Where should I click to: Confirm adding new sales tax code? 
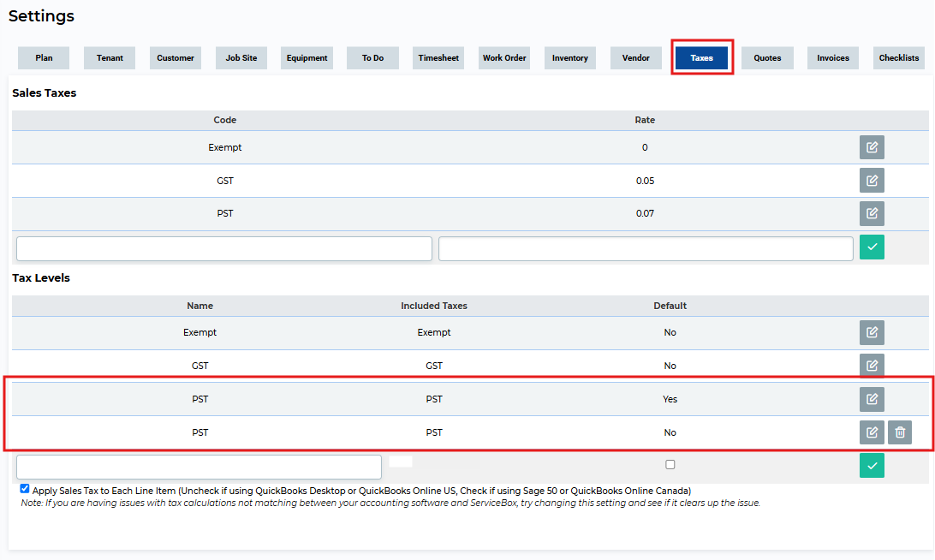coord(872,247)
